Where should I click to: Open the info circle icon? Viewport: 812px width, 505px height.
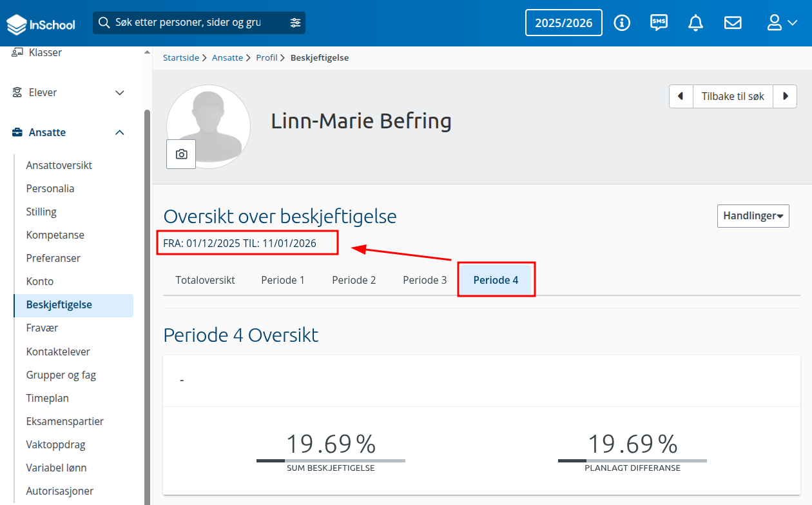coord(622,23)
